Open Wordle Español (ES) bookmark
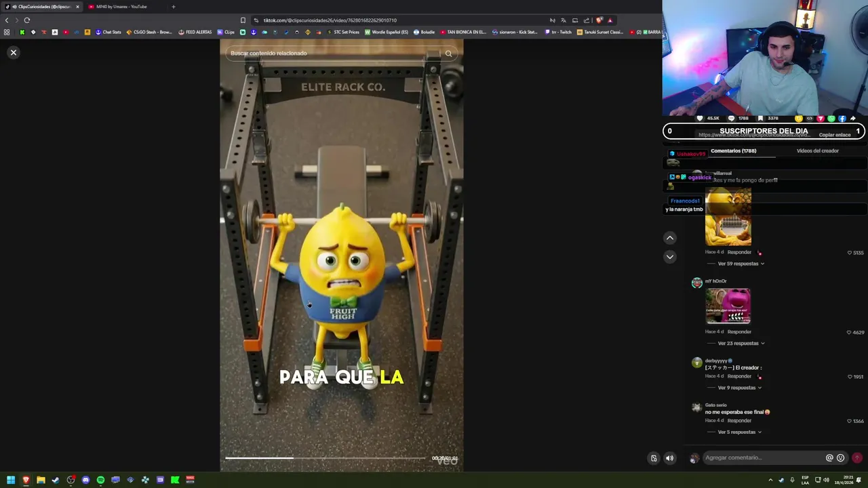Image resolution: width=868 pixels, height=488 pixels. click(387, 32)
